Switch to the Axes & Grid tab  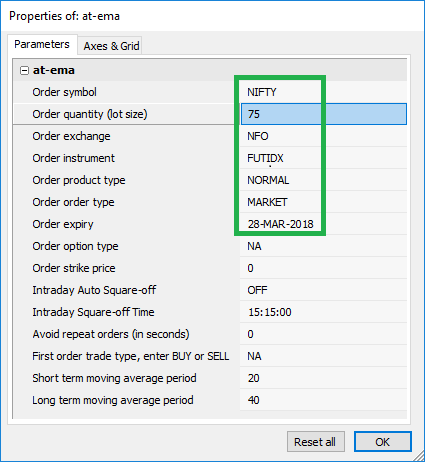tap(110, 46)
